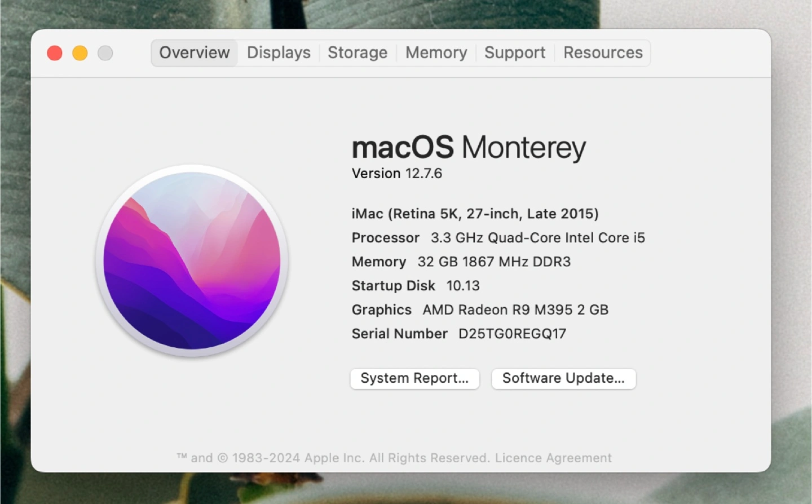Open the Licence Agreement link
Viewport: 812px width, 504px height.
coord(553,458)
